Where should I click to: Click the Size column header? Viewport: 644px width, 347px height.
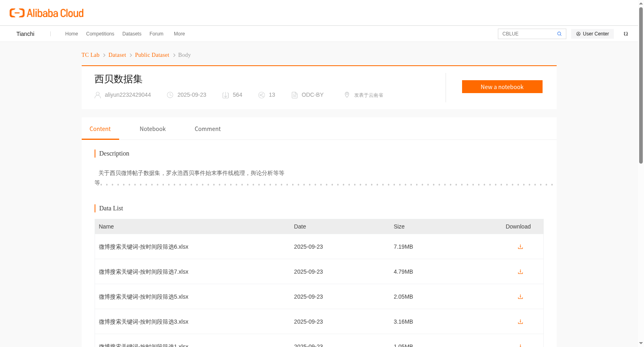pos(399,226)
